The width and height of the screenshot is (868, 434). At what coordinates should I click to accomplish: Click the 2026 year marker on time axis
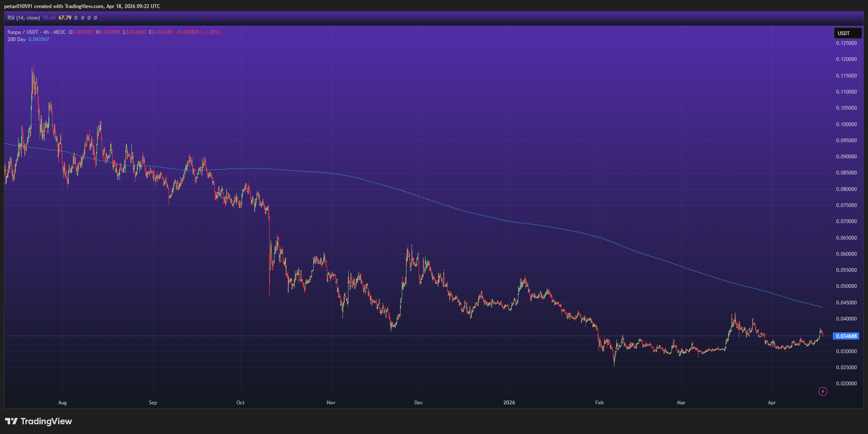[x=509, y=403]
